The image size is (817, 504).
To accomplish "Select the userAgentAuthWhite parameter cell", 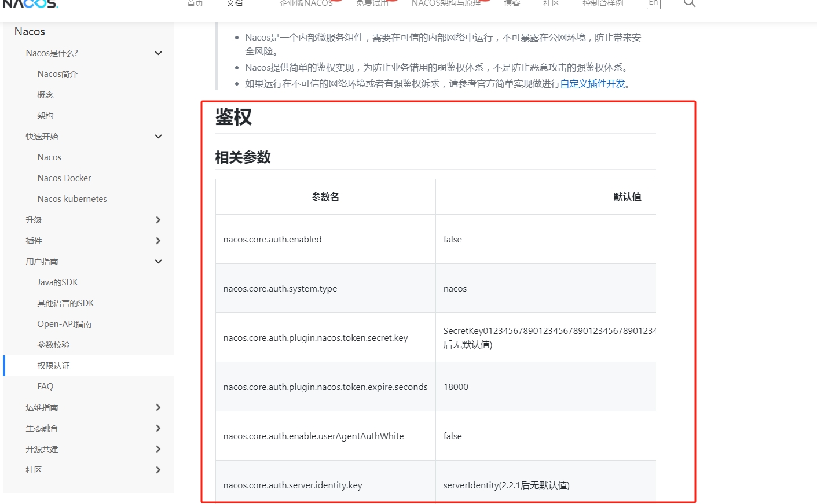I will (x=325, y=436).
